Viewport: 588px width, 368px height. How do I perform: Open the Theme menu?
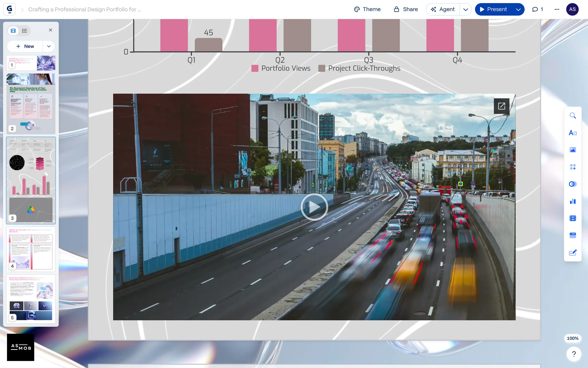[367, 10]
